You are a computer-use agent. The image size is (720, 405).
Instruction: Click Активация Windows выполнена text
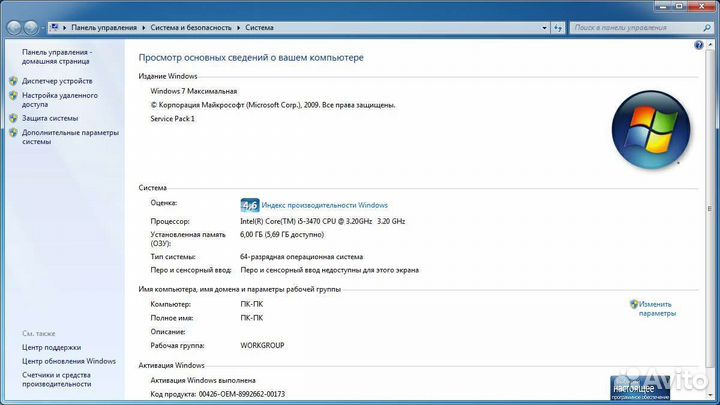[203, 380]
